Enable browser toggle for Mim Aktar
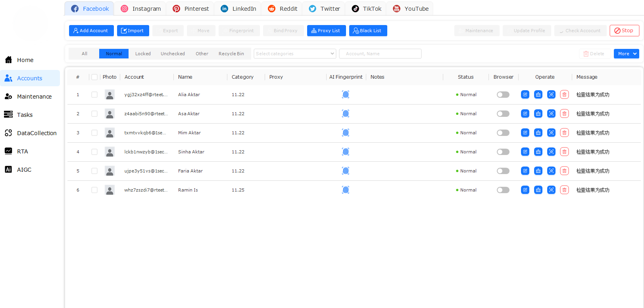 click(503, 133)
